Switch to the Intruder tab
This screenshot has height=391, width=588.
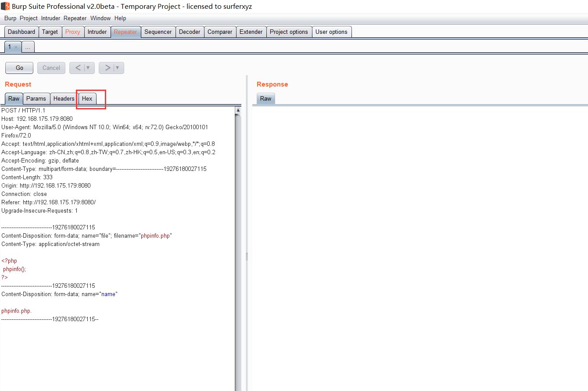pyautogui.click(x=97, y=32)
